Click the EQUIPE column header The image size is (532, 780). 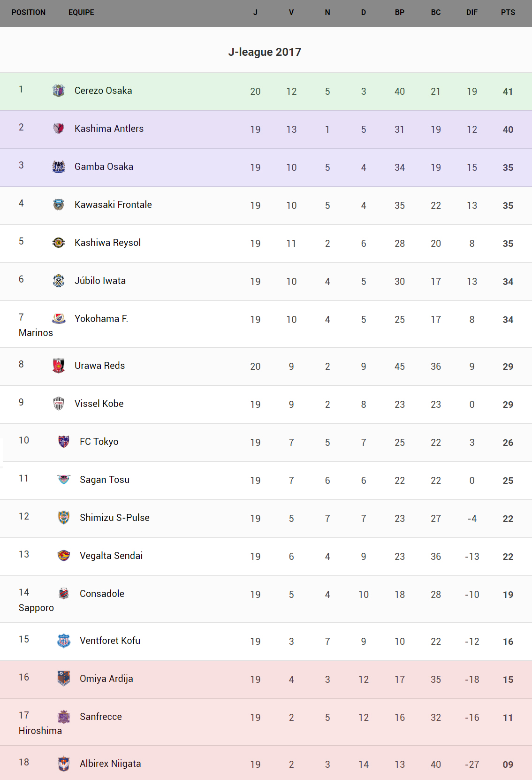click(81, 13)
